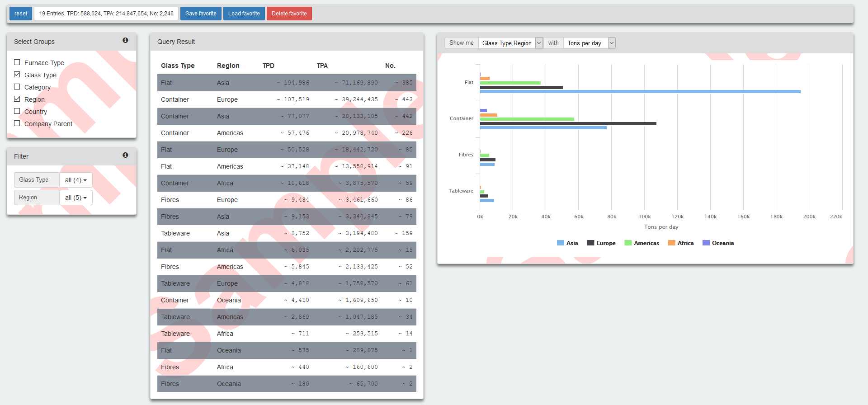Toggle the Americas legend swatch
The image size is (868, 405).
click(628, 243)
